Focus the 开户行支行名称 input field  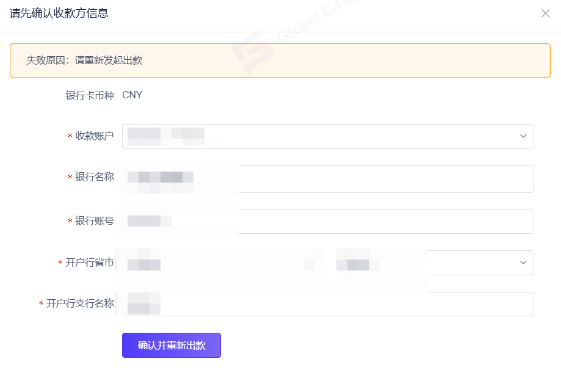tap(366, 304)
